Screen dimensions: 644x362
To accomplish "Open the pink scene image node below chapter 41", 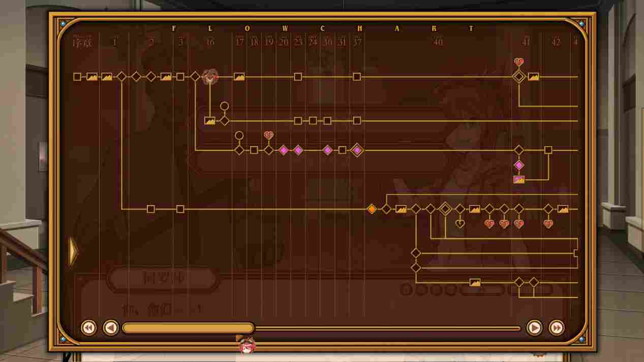I will [x=519, y=179].
